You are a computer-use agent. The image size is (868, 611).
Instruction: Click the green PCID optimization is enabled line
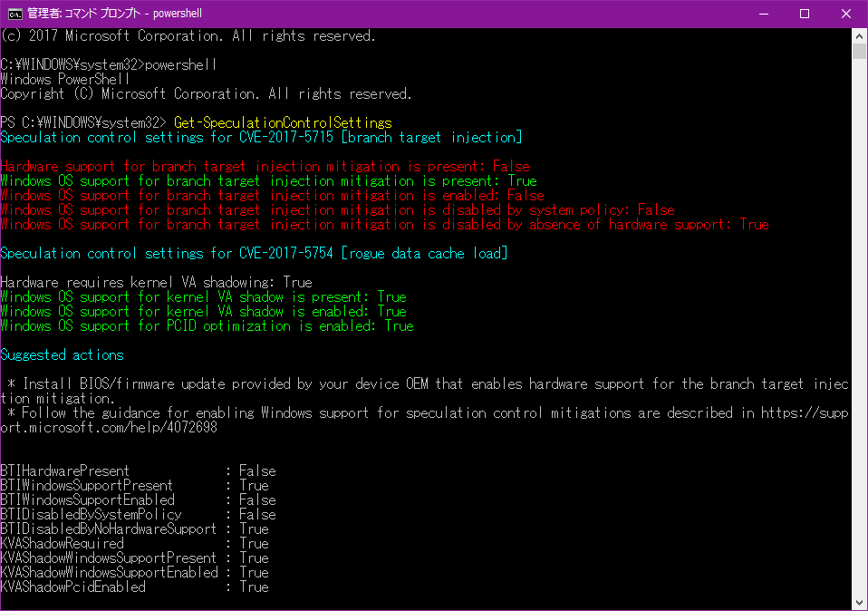pyautogui.click(x=207, y=326)
